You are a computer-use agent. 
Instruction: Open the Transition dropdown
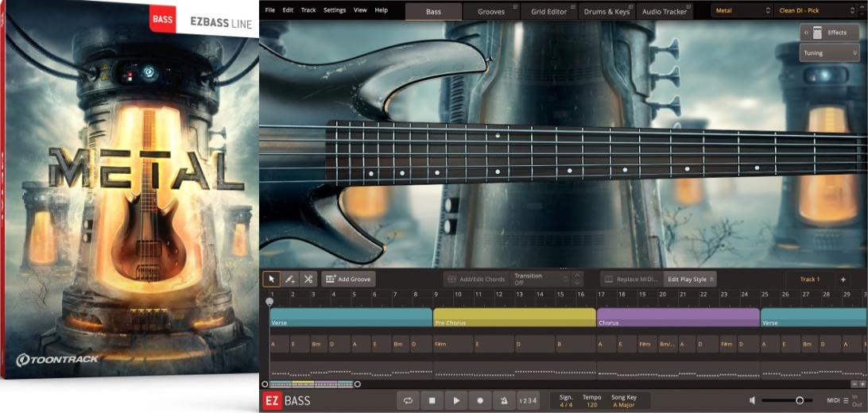(x=541, y=280)
